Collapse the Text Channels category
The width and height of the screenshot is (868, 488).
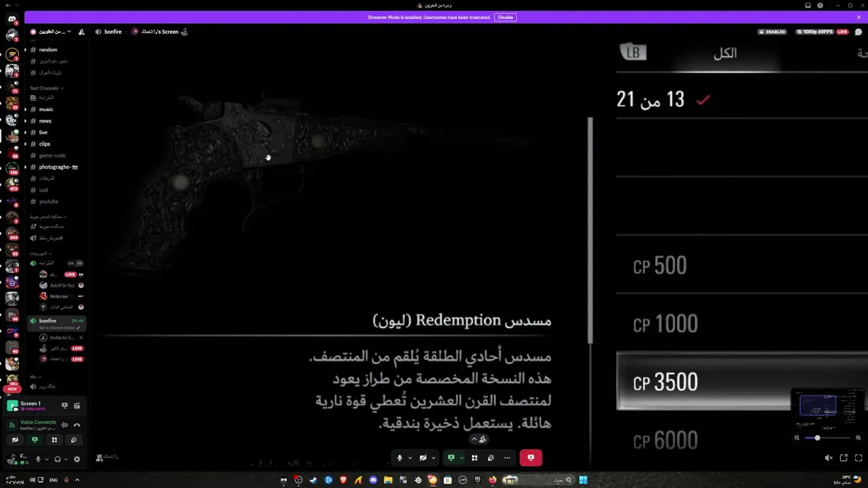tap(46, 88)
